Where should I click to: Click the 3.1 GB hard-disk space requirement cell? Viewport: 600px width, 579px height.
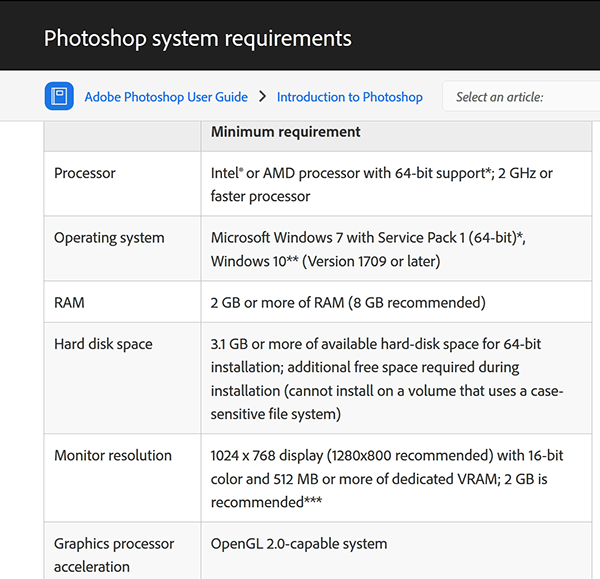tap(396, 378)
